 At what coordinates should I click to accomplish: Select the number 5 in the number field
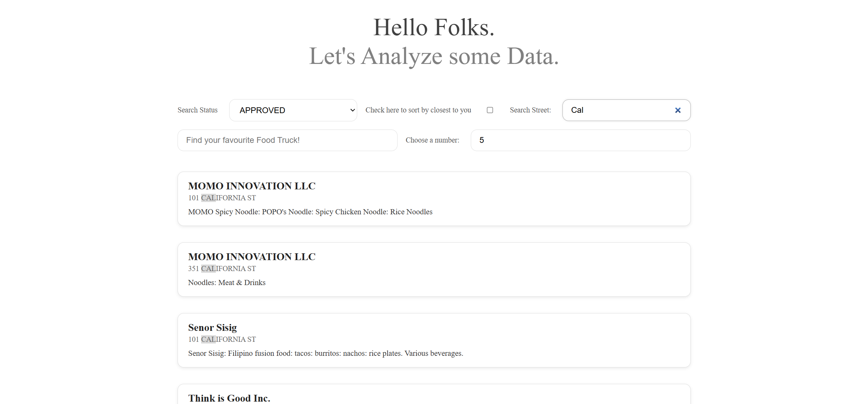coord(481,140)
